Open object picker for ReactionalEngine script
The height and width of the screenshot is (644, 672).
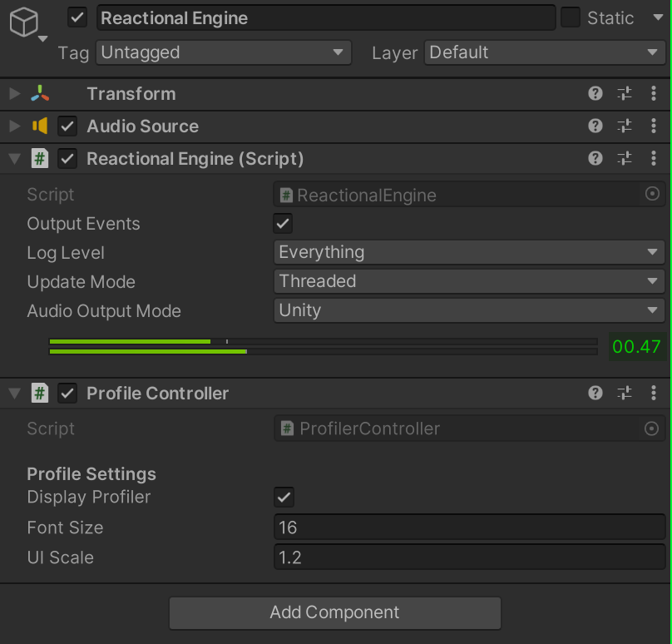652,194
